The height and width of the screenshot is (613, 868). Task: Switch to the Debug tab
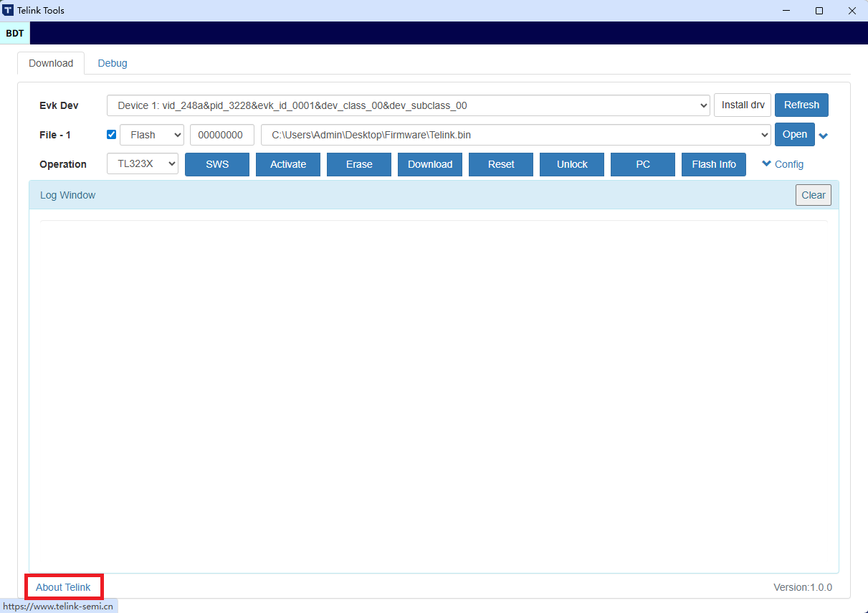[113, 63]
